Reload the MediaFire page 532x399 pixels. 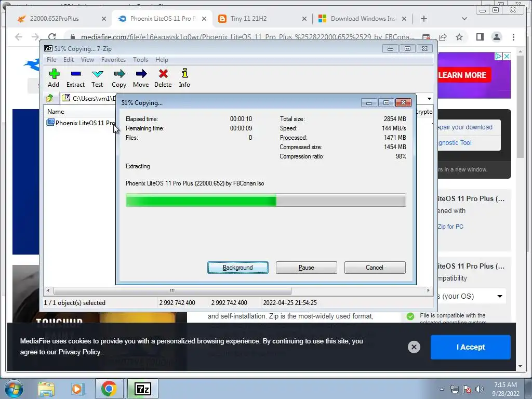(52, 37)
